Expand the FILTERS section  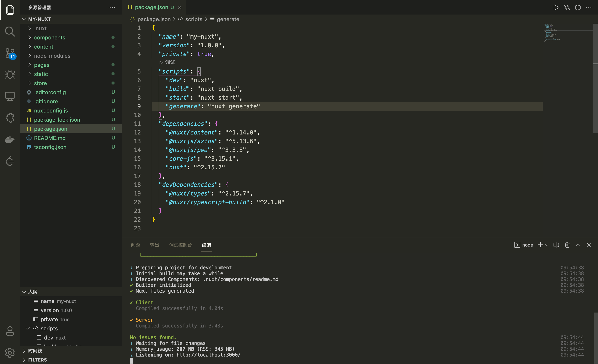click(x=71, y=360)
